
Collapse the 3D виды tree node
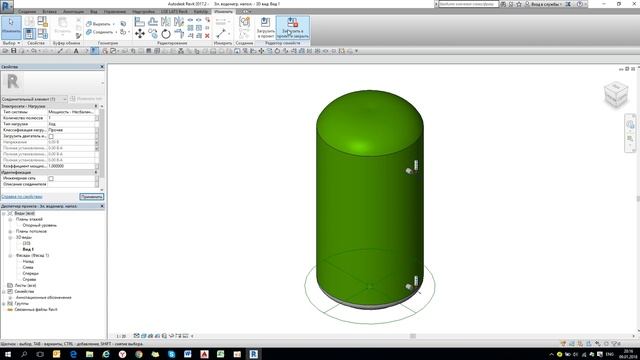pyautogui.click(x=10, y=238)
